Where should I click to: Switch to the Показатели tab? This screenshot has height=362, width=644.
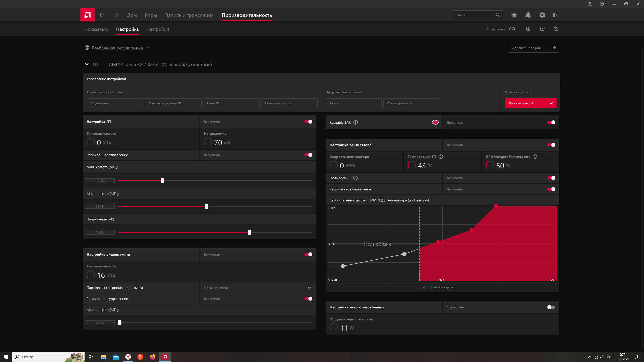click(x=96, y=29)
